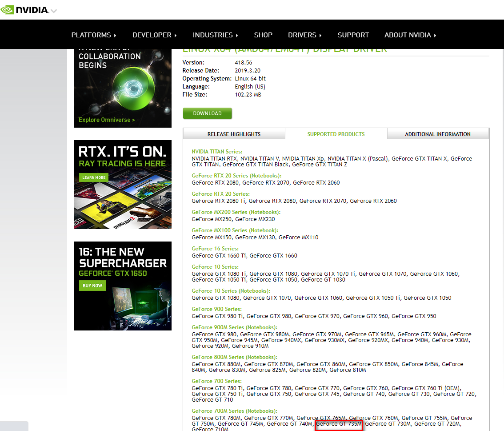The height and width of the screenshot is (431, 504).
Task: Open the Omniverse collaboration banner image
Action: [123, 88]
